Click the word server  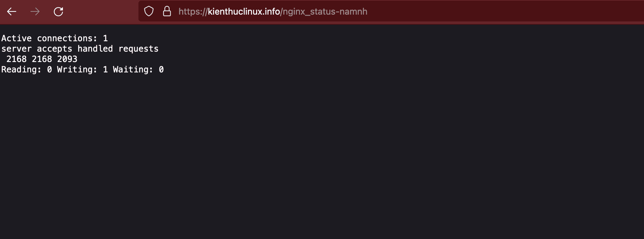pyautogui.click(x=17, y=49)
